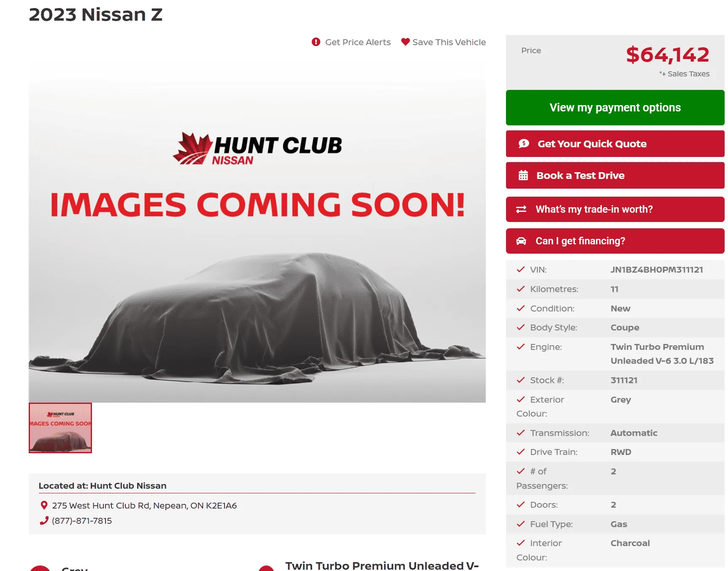Click the Drive Train value RWD
The height and width of the screenshot is (571, 728).
pyautogui.click(x=621, y=452)
